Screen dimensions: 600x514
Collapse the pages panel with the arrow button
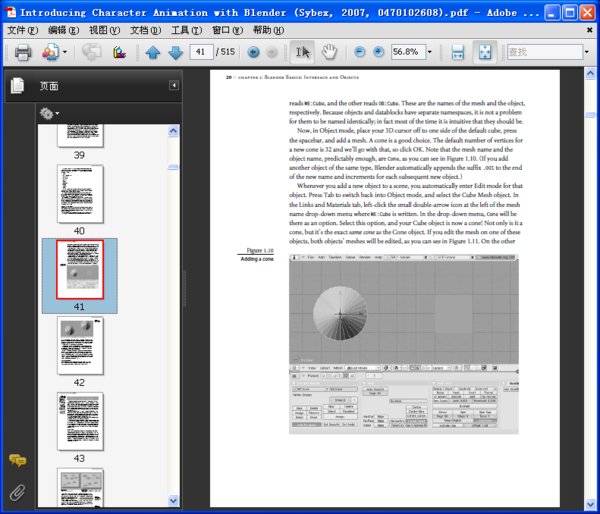point(174,85)
